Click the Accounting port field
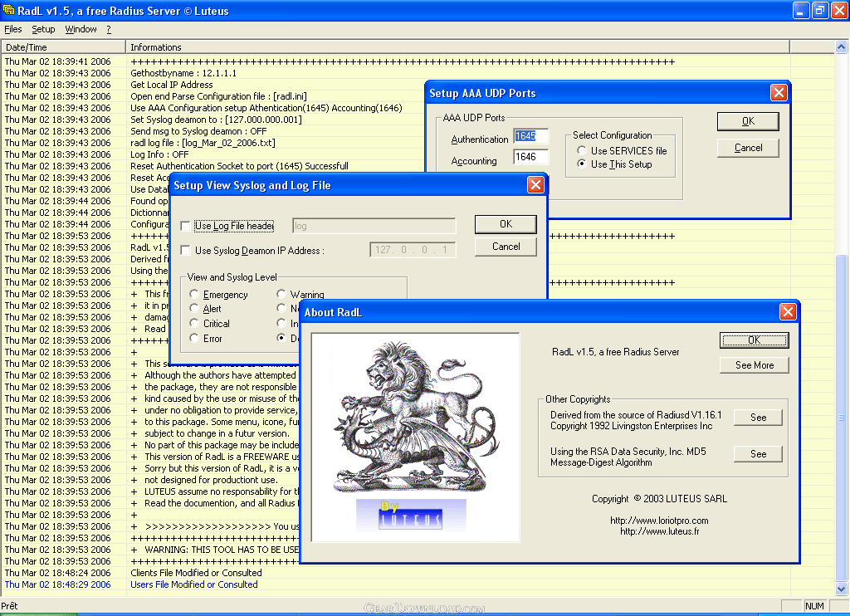 pos(530,157)
